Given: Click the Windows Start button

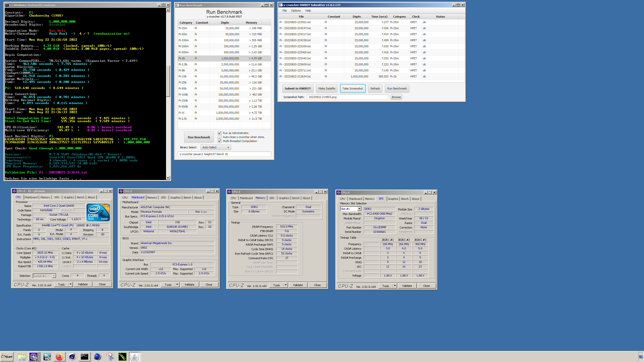Looking at the screenshot, I should point(7,356).
